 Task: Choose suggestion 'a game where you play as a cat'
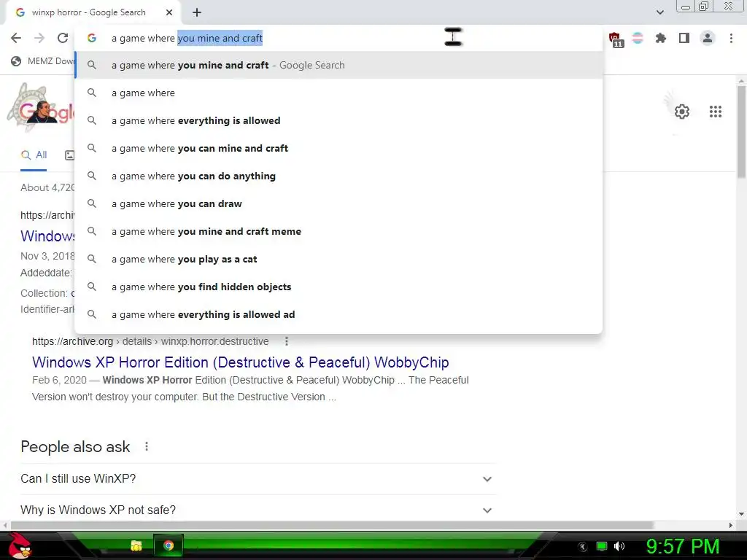pos(338,259)
